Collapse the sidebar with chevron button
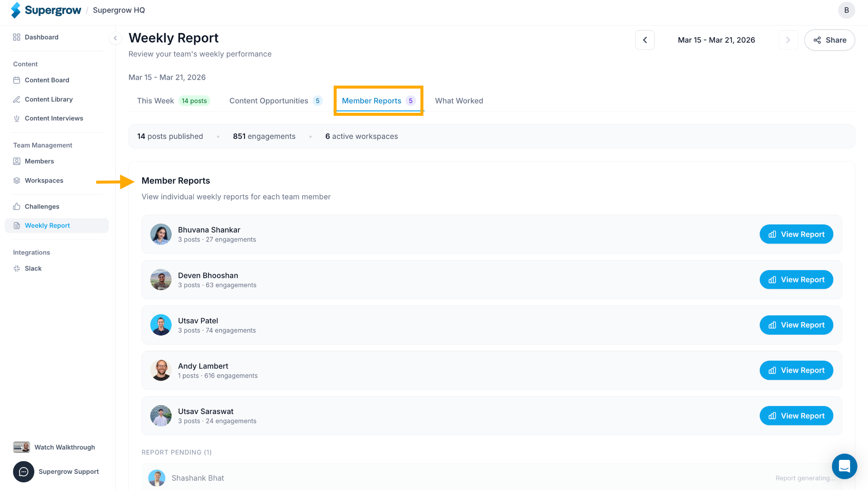The image size is (868, 490). pos(115,38)
